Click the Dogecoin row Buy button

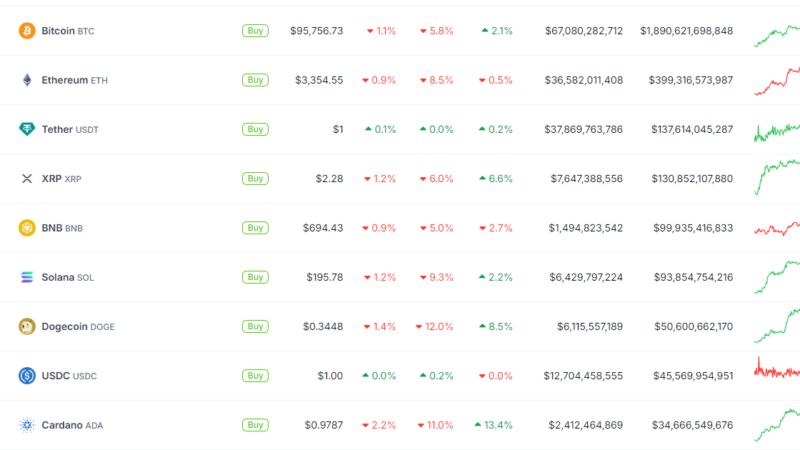(255, 326)
